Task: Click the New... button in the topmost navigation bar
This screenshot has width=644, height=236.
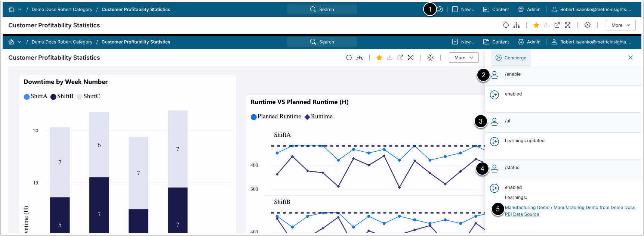Action: (x=463, y=9)
